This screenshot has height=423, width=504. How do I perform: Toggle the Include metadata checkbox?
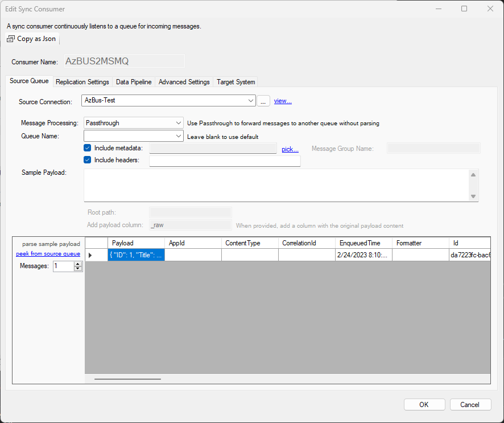87,148
